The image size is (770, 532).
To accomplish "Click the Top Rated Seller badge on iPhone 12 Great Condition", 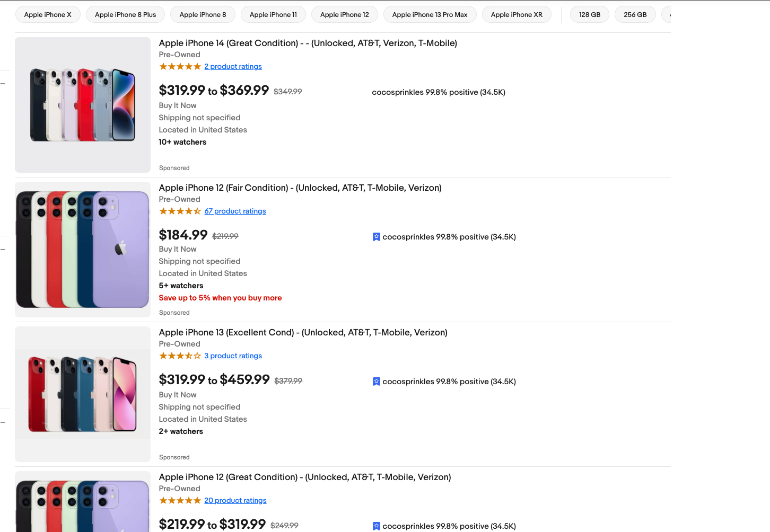I will [376, 526].
